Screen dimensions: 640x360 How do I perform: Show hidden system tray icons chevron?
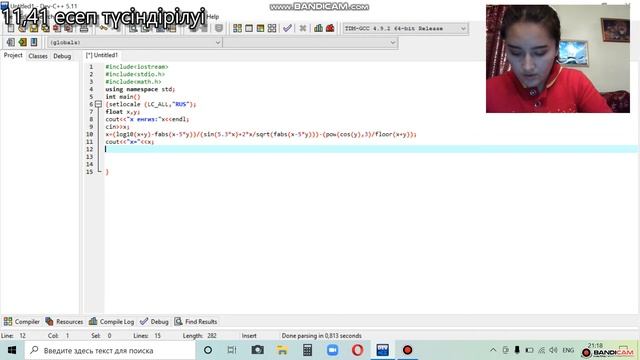[493, 350]
